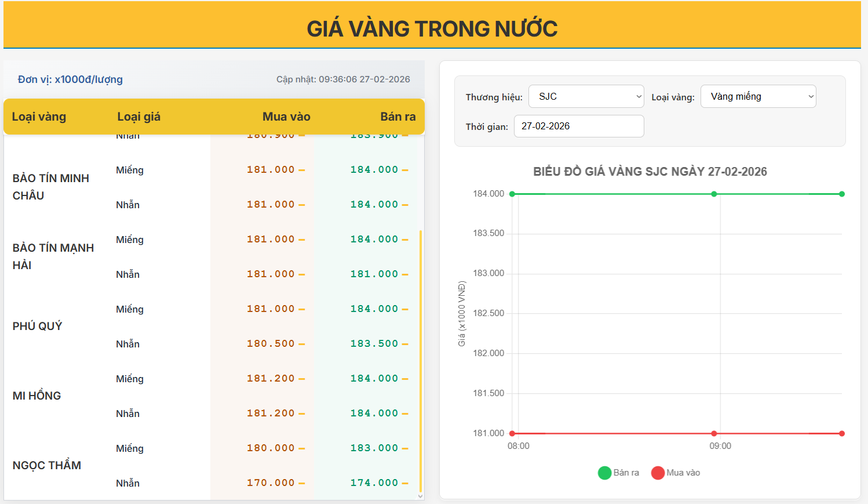
Task: Click the price table's vertical scrollbar thumb
Action: [421, 361]
